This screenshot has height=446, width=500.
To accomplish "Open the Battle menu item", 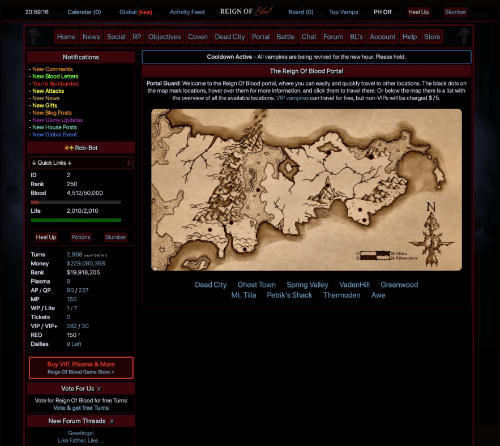I will point(285,37).
